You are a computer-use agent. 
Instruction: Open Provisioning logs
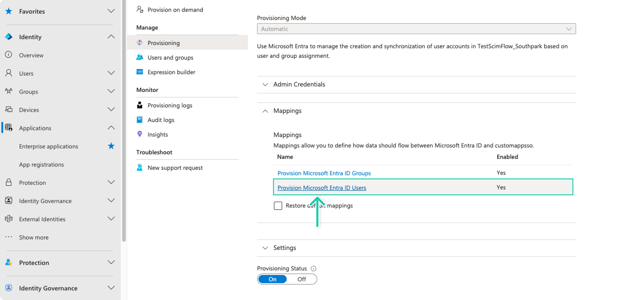pyautogui.click(x=170, y=105)
